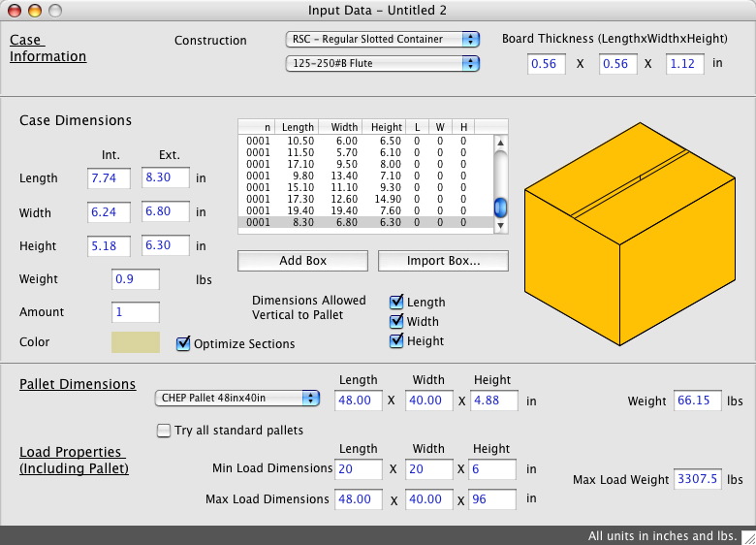Select the box row 19.40 by 19.40
Screen dimensions: 756x545
366,210
